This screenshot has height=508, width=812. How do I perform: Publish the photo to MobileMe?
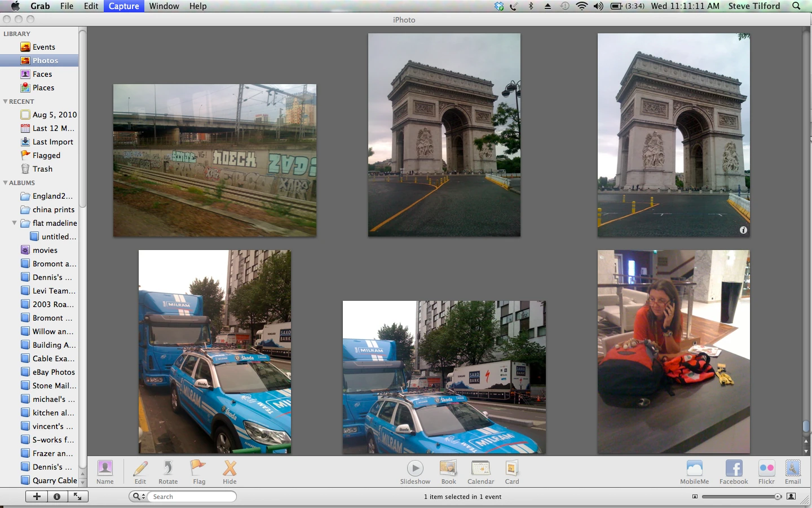(x=694, y=472)
